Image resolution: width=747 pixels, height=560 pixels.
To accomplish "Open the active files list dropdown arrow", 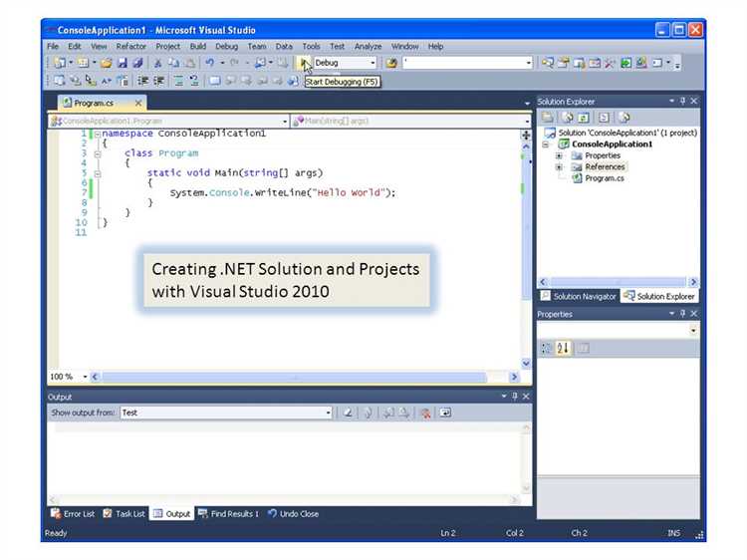I will [x=527, y=103].
